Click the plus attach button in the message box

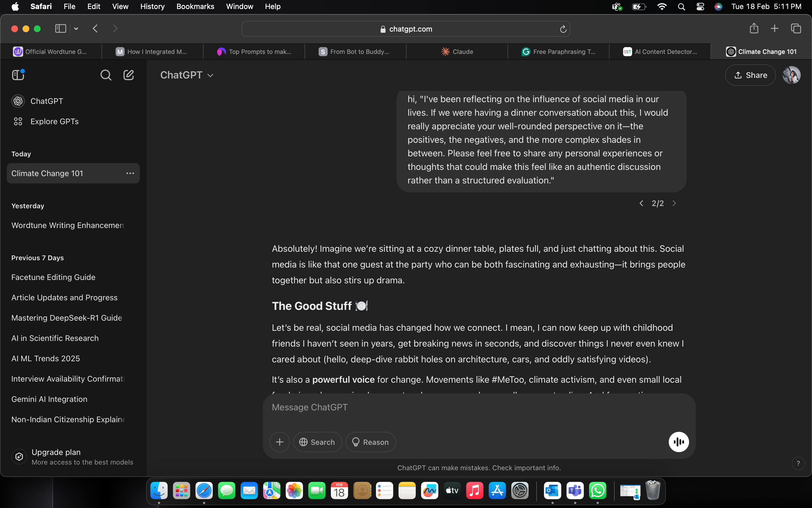coord(279,442)
